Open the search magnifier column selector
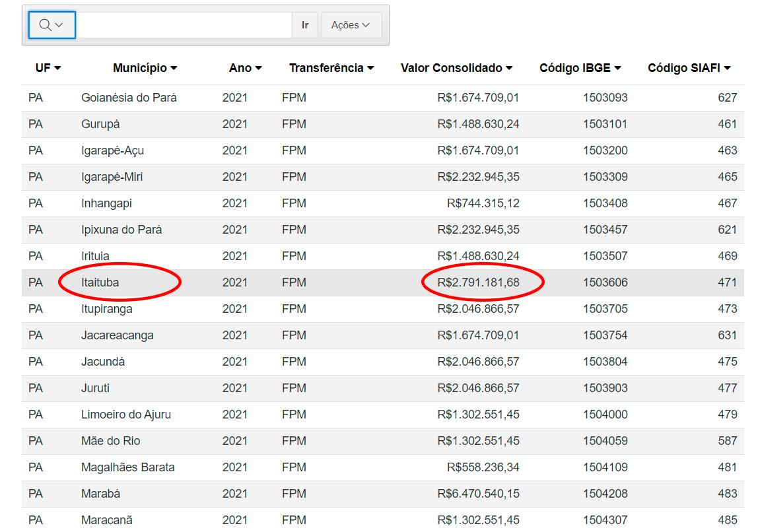This screenshot has height=532, width=758. pyautogui.click(x=52, y=25)
